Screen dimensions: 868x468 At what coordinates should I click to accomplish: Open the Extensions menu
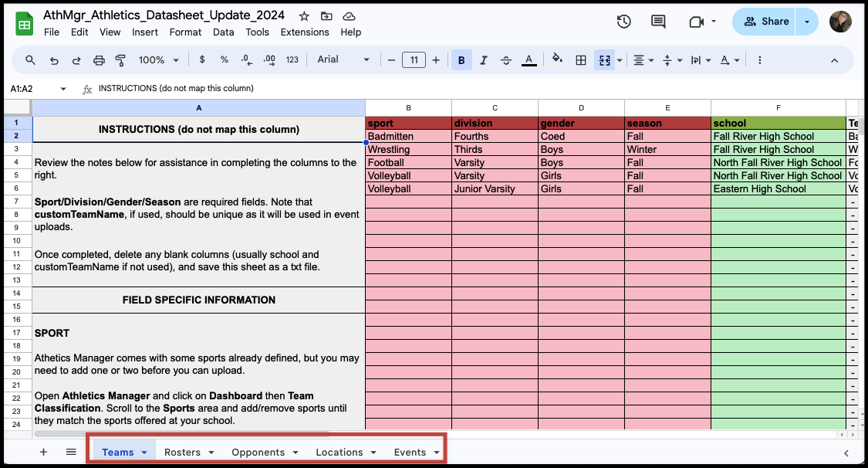coord(305,32)
